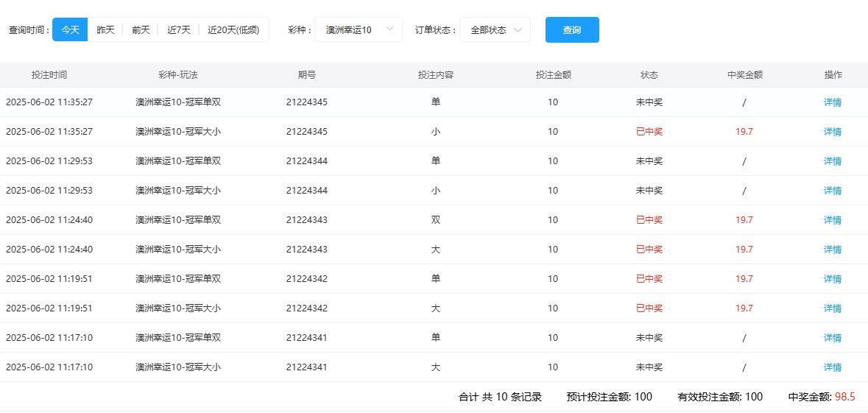Viewport: 868px width, 413px height.
Task: Click the chevron arrow in 彩种 selector
Action: (x=390, y=29)
